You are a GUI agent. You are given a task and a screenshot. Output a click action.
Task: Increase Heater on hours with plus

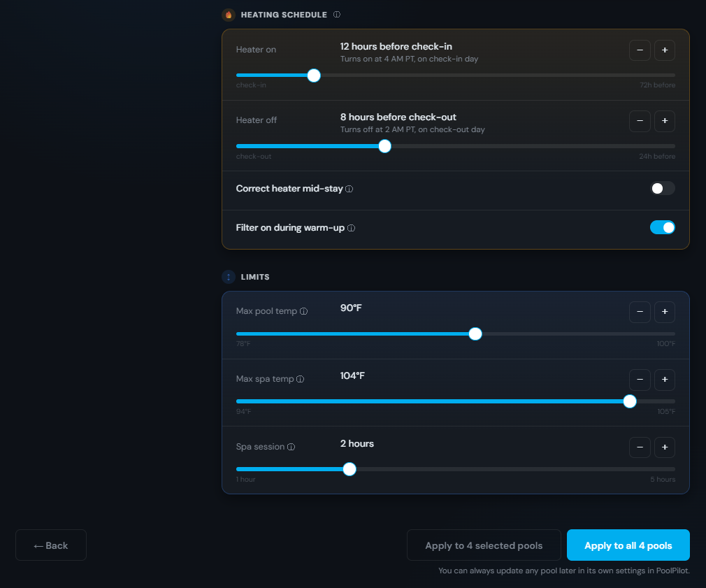(x=665, y=50)
